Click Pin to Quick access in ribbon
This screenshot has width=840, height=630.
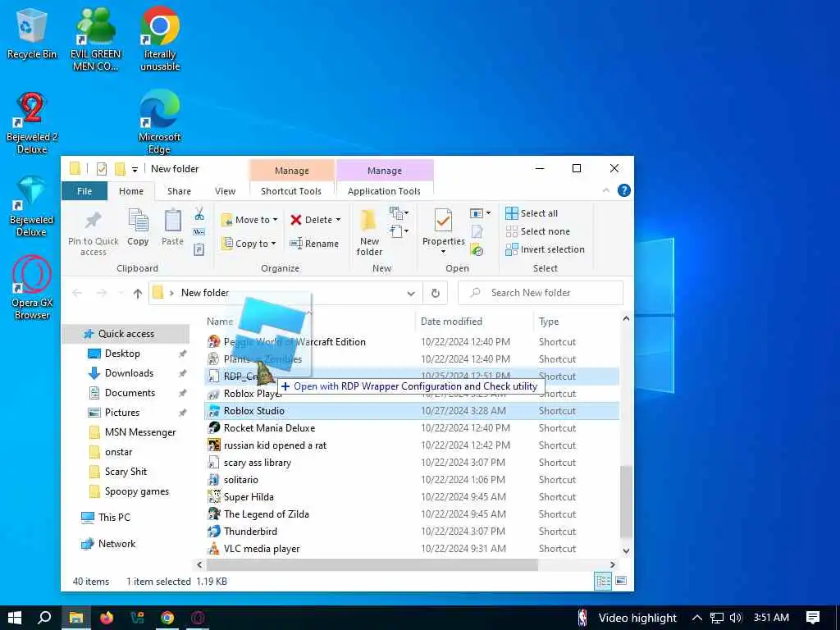click(94, 232)
